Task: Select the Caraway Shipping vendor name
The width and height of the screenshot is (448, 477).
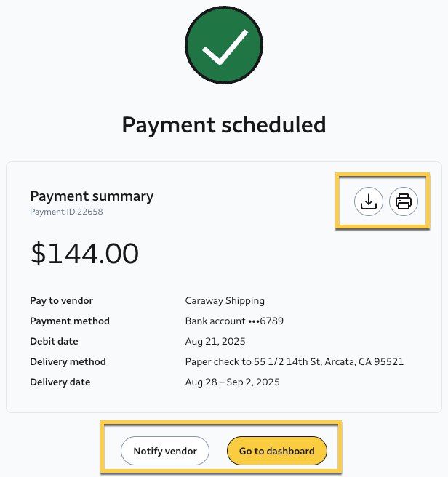Action: pyautogui.click(x=225, y=300)
